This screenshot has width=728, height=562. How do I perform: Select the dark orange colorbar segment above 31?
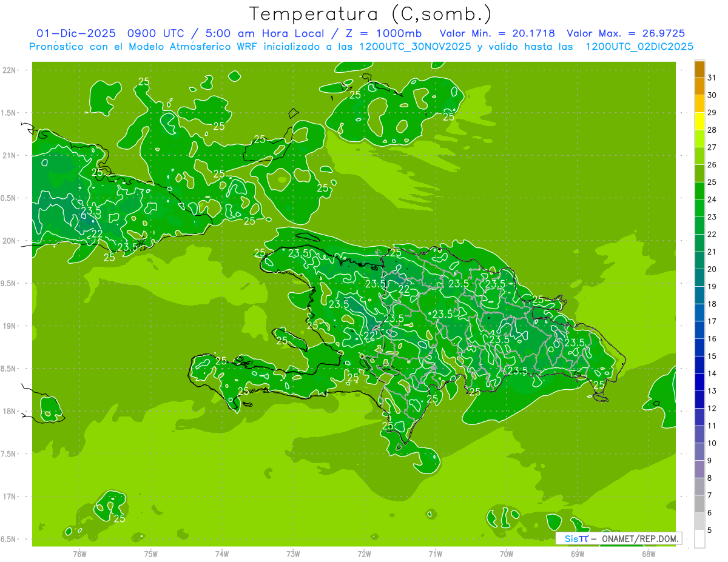[699, 70]
